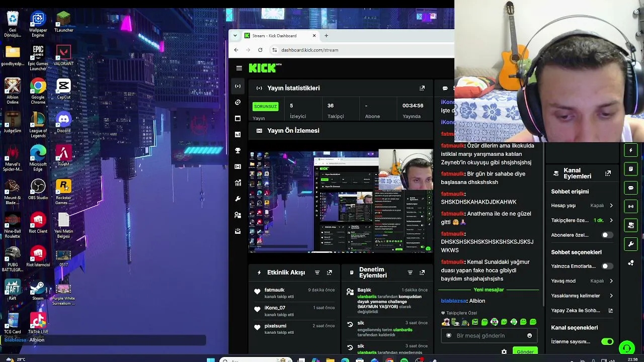Open the video clip icon in Kick sidebar
This screenshot has width=644, height=362.
[238, 167]
